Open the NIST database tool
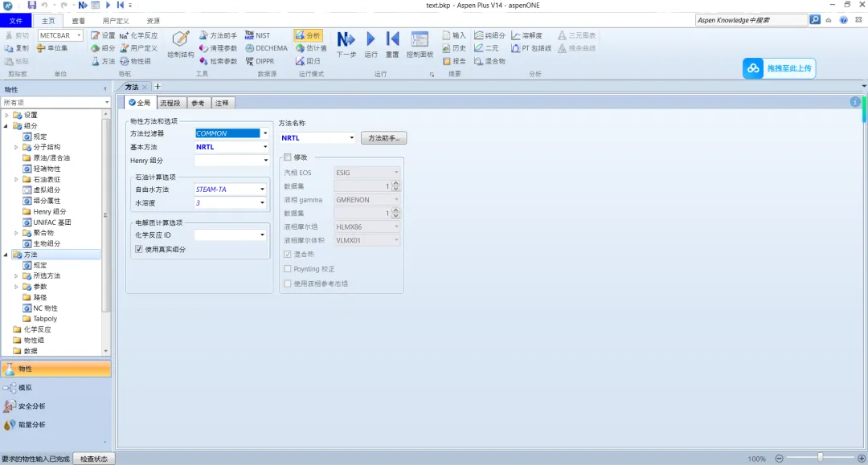The height and width of the screenshot is (465, 868). [x=257, y=35]
